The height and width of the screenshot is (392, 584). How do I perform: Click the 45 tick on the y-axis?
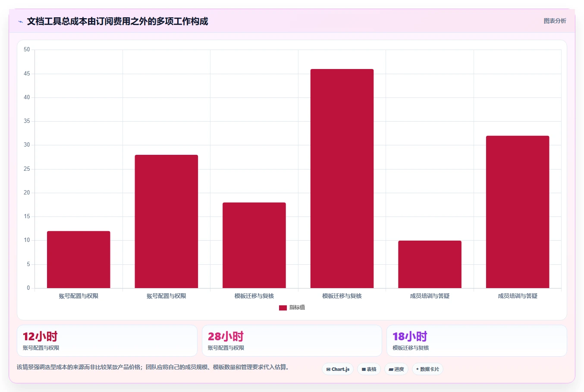(27, 74)
